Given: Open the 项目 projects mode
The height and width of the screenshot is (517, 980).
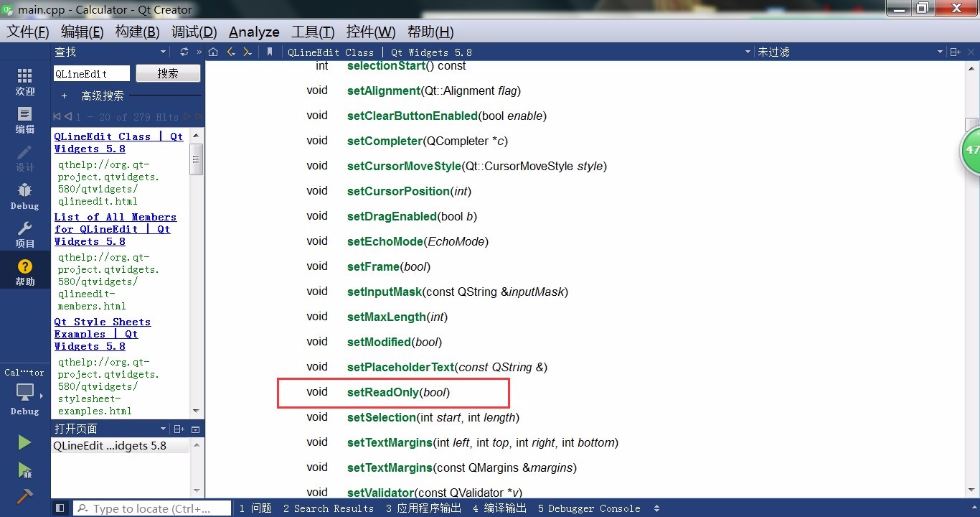Looking at the screenshot, I should point(25,233).
